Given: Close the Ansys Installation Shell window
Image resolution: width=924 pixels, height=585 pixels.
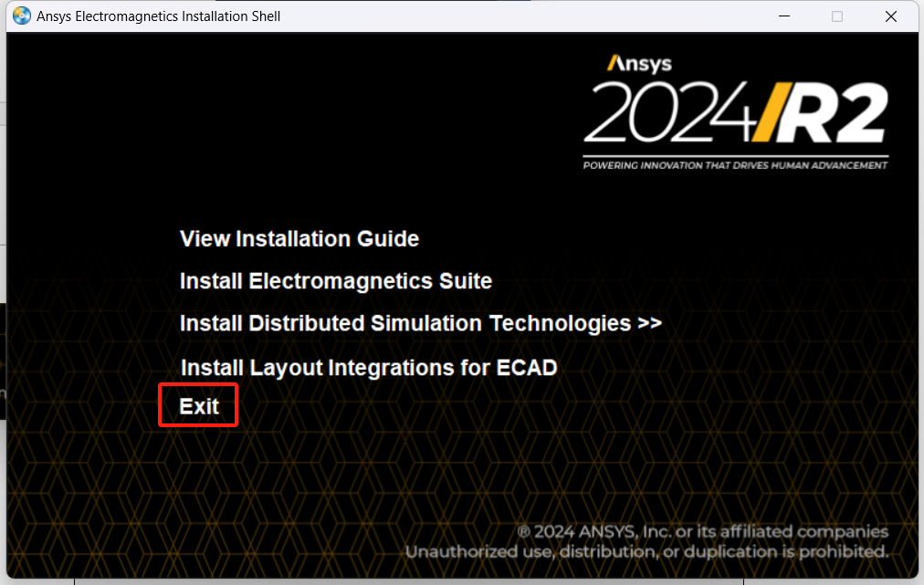Looking at the screenshot, I should click(891, 16).
